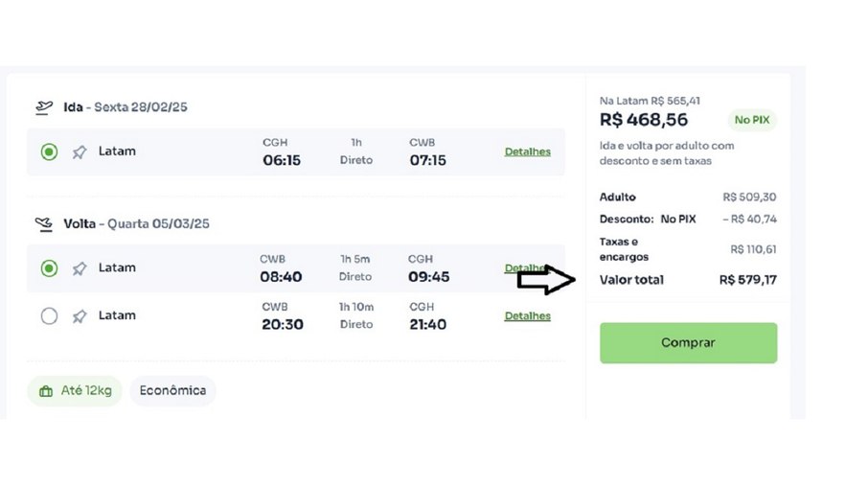Click the R$ 468,56 headline price
868x488 pixels.
pos(644,120)
